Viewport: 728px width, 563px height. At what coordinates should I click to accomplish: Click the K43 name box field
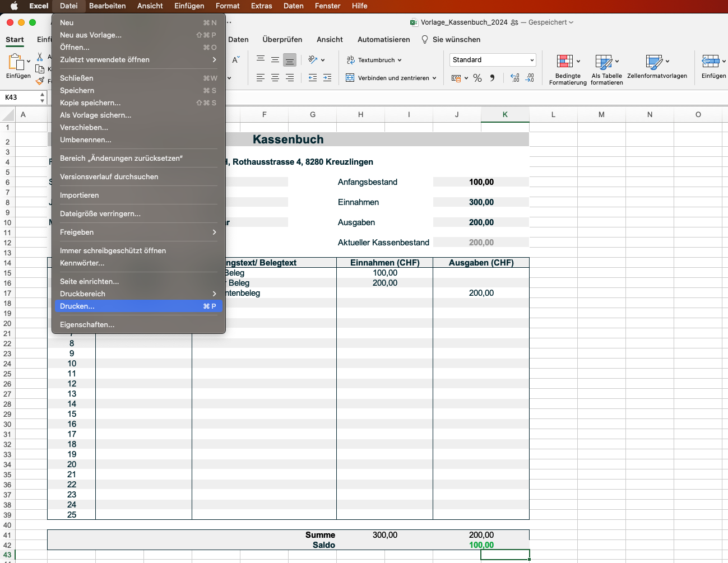coord(20,97)
